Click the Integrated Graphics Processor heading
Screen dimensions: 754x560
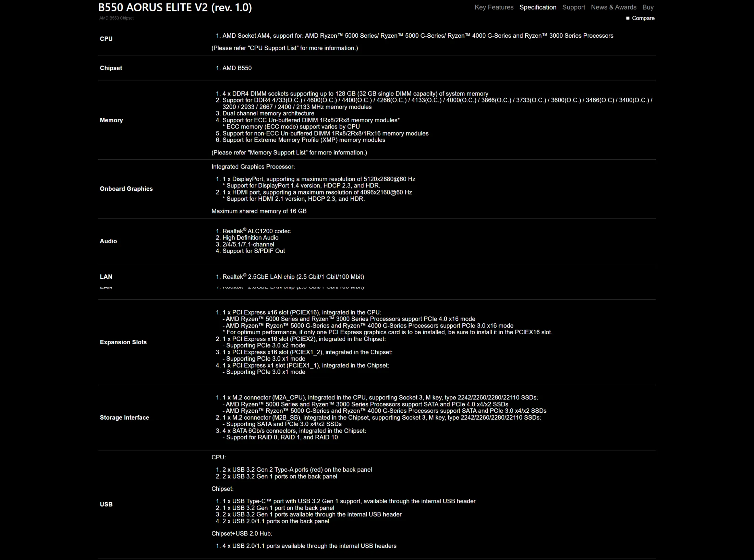pos(253,167)
